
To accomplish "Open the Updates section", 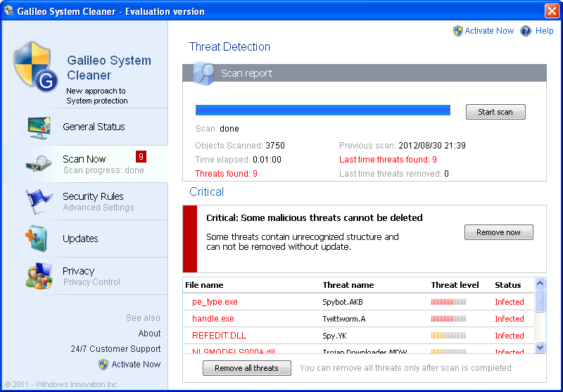I will (85, 239).
